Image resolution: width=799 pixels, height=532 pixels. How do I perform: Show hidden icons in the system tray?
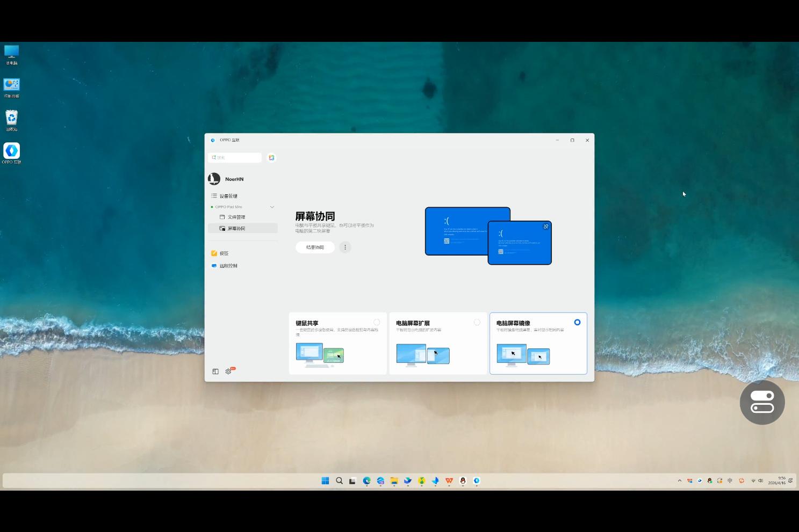pos(679,481)
